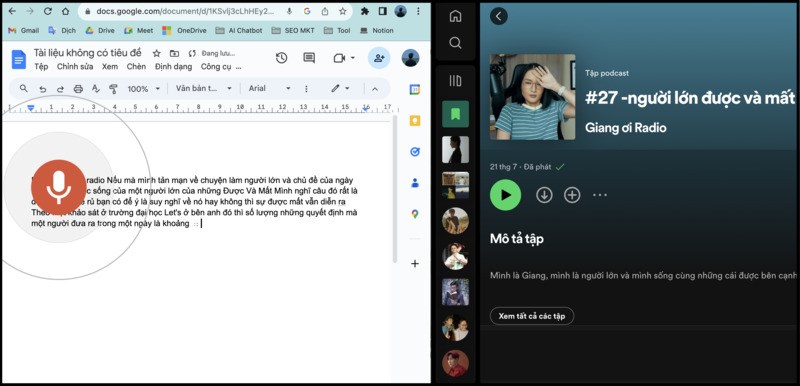Open the Công cụ menu
800x386 pixels.
click(x=216, y=67)
